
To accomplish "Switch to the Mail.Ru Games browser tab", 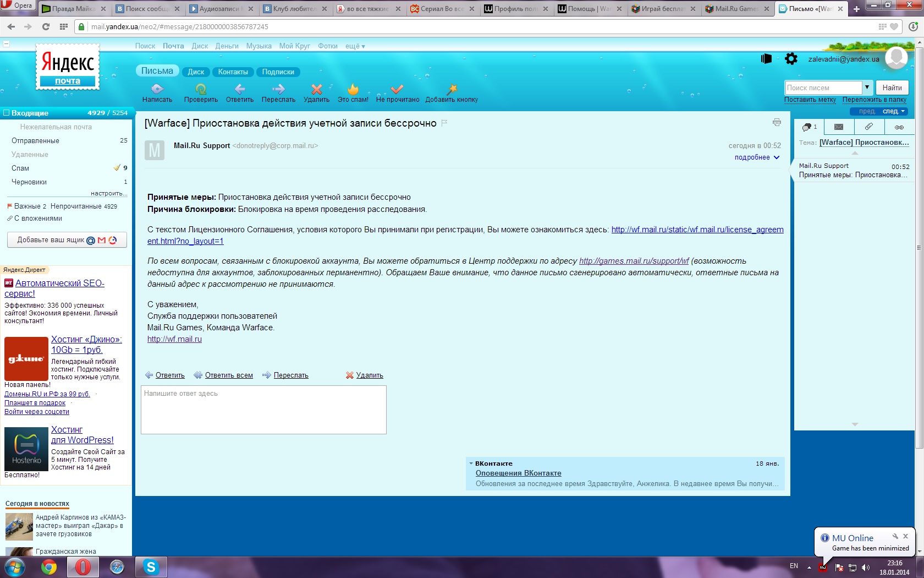I will 737,9.
